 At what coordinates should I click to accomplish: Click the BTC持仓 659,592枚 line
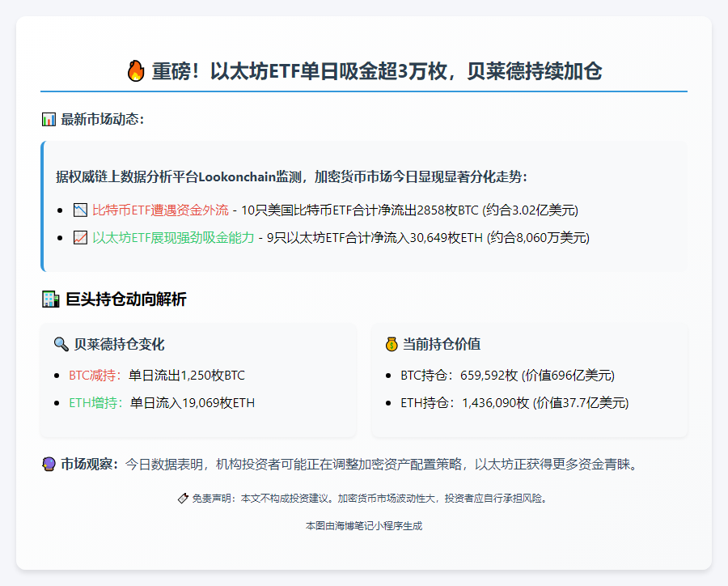(507, 375)
